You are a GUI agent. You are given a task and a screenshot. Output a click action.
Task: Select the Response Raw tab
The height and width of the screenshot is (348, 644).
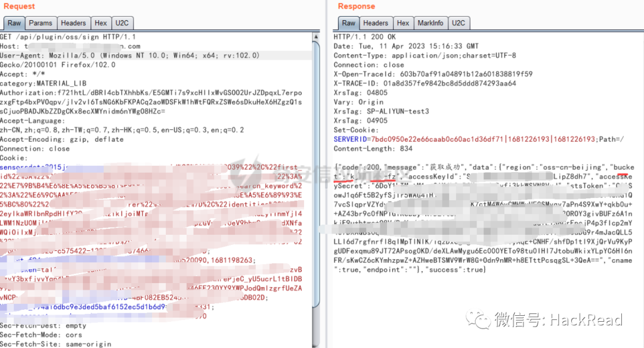click(x=349, y=23)
